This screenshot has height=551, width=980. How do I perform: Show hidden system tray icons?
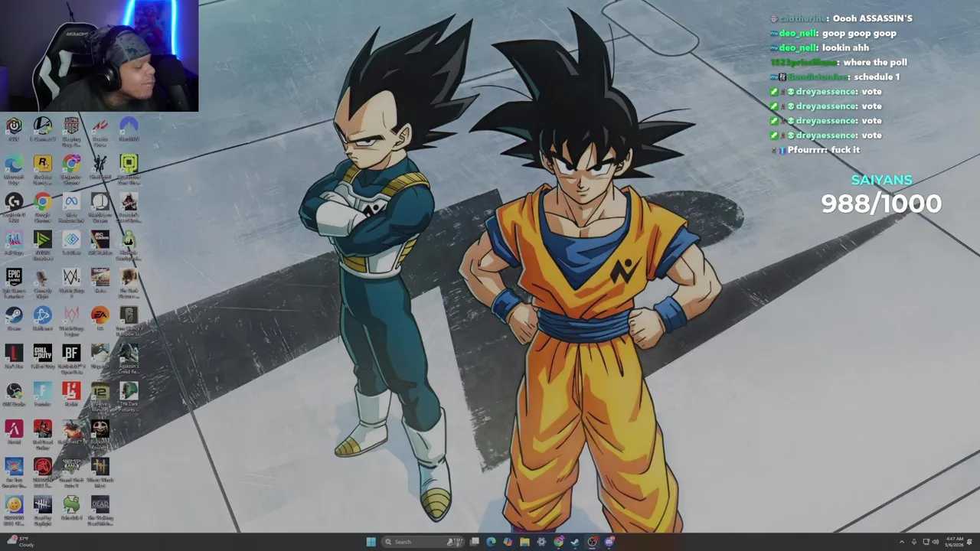point(902,542)
